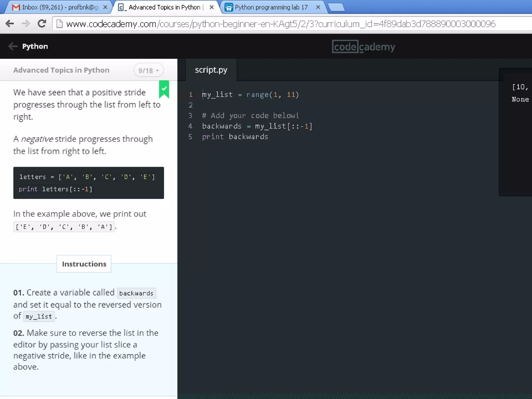The width and height of the screenshot is (532, 399).
Task: Click the Advanced Topics in Python heading
Action: coord(61,70)
